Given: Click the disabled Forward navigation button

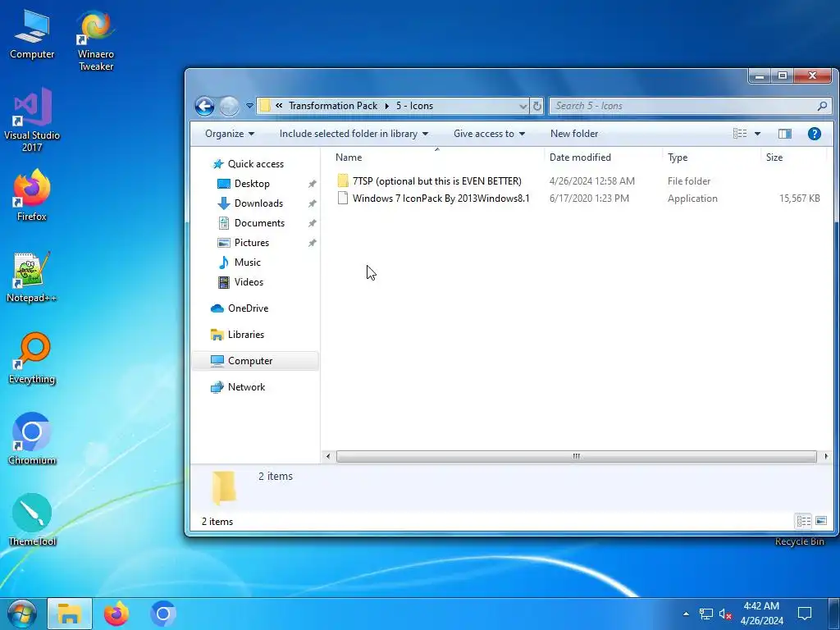Looking at the screenshot, I should [x=230, y=106].
